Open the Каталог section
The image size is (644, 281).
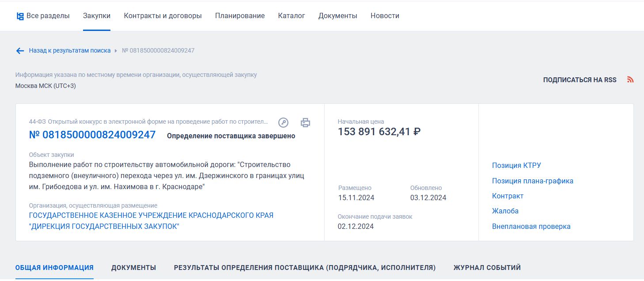tap(292, 16)
